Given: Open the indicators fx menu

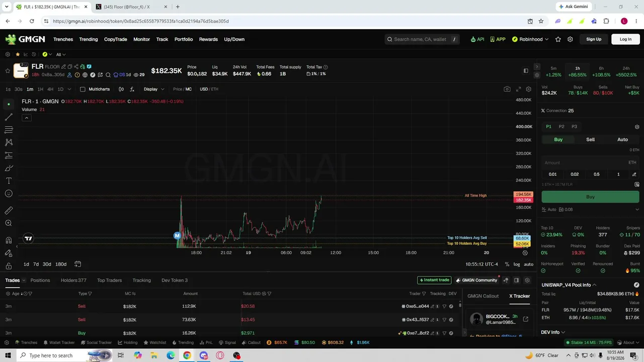Looking at the screenshot, I should point(132,89).
